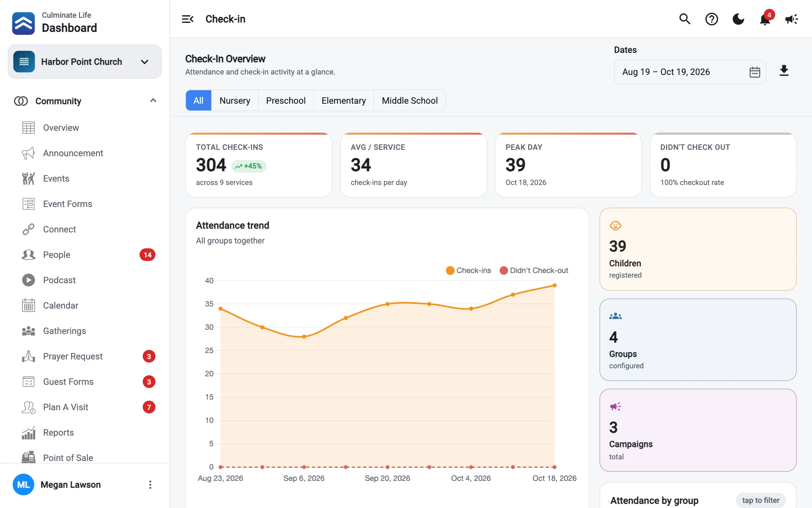Toggle Didn't Check-out legend red swatch
This screenshot has width=812, height=508.
coord(503,271)
